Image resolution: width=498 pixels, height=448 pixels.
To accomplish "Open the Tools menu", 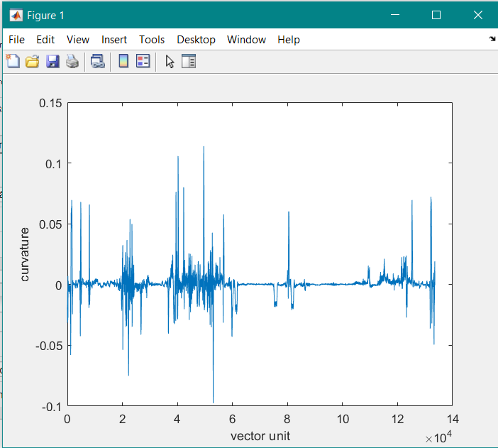I will coord(152,40).
